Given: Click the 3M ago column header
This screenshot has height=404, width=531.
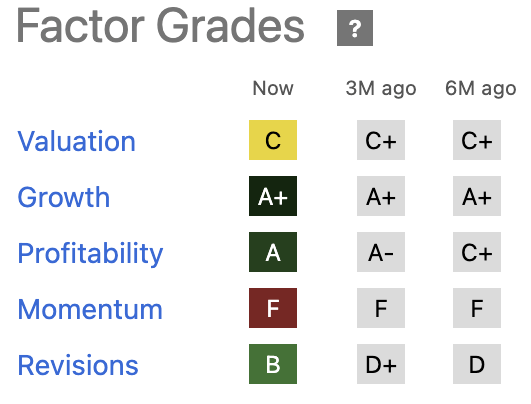Looking at the screenshot, I should click(x=381, y=89).
